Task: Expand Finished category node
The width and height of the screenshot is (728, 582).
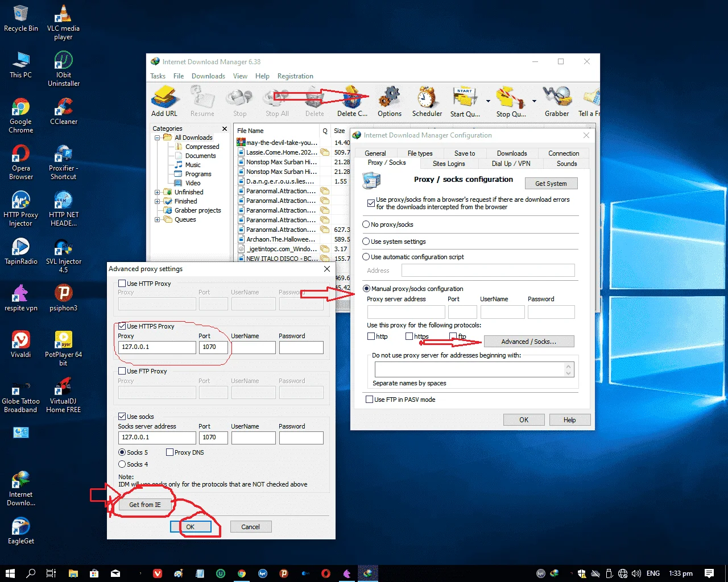Action: 158,201
